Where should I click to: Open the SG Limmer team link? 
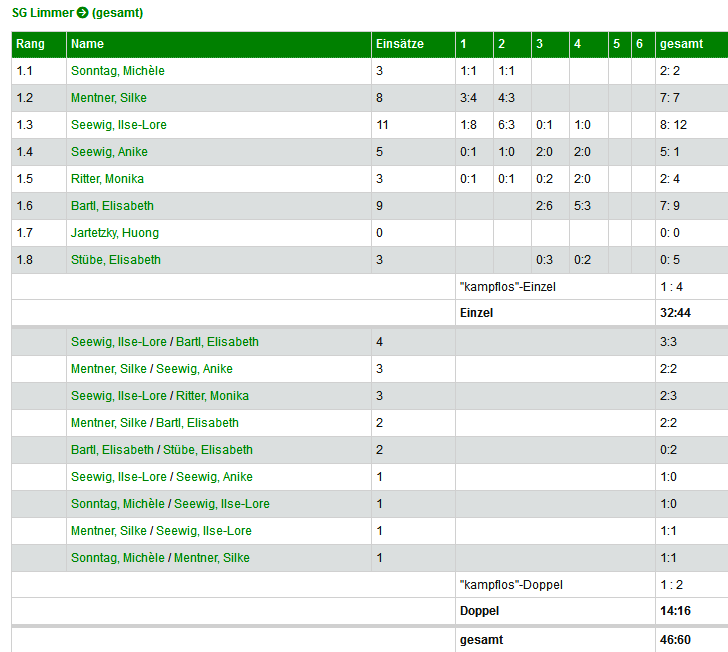coord(42,13)
